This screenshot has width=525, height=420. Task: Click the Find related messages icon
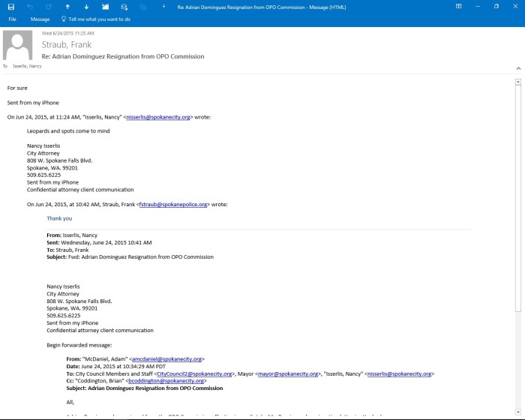124,7
